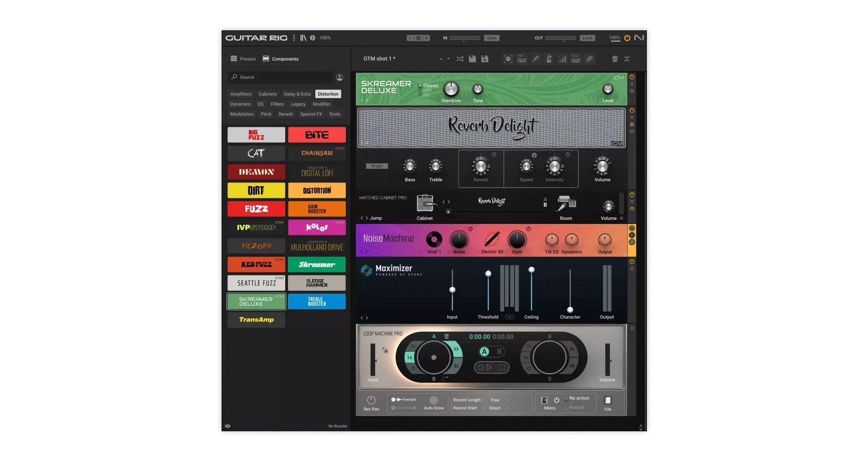The height and width of the screenshot is (462, 868).
Task: Toggle the output Limit button
Action: pos(587,38)
